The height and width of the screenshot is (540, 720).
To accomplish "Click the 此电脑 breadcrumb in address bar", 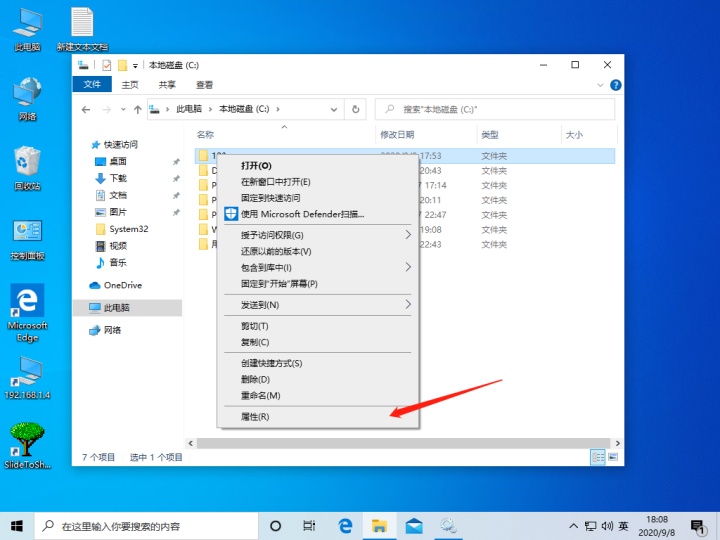I will tap(189, 109).
